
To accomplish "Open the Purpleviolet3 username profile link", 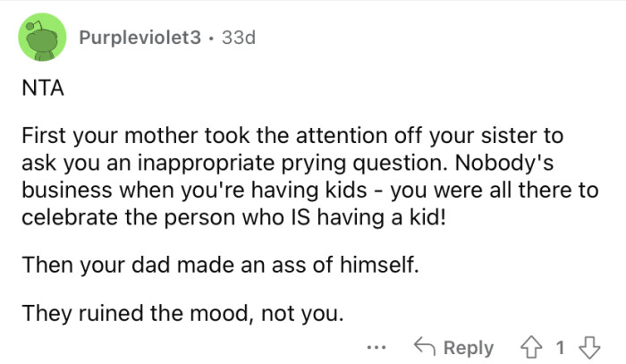I will pos(140,39).
